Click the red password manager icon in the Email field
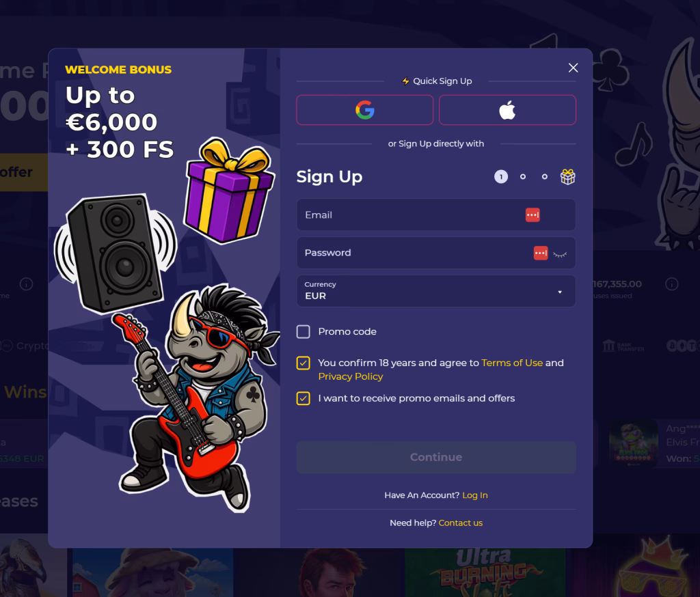The image size is (700, 597). (532, 215)
